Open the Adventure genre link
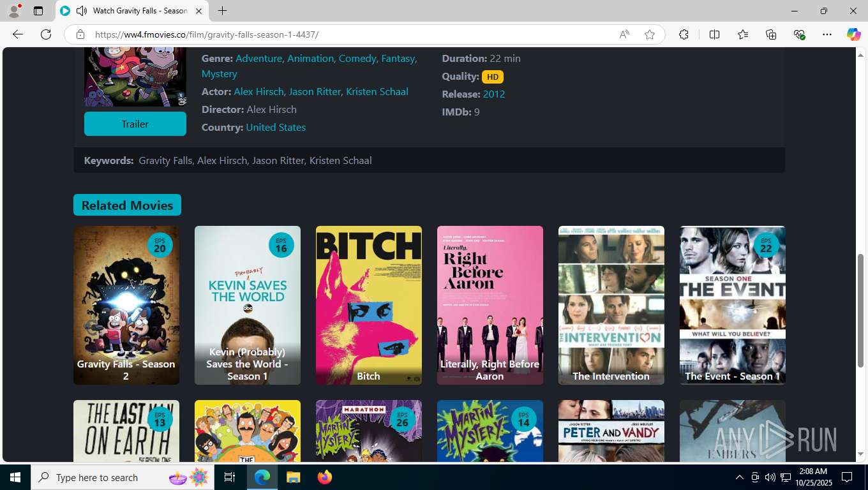The height and width of the screenshot is (490, 868). click(x=258, y=58)
